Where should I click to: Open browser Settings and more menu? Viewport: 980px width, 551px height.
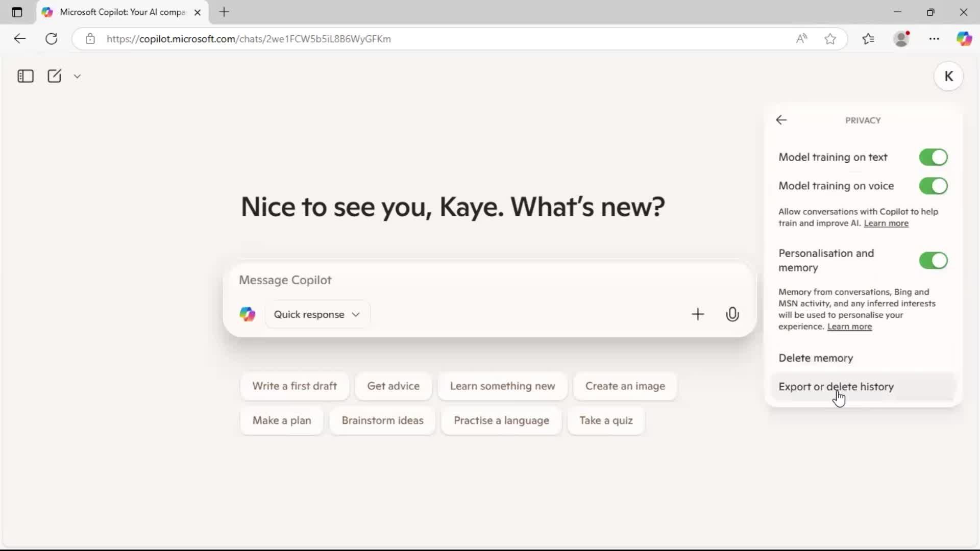(x=934, y=39)
